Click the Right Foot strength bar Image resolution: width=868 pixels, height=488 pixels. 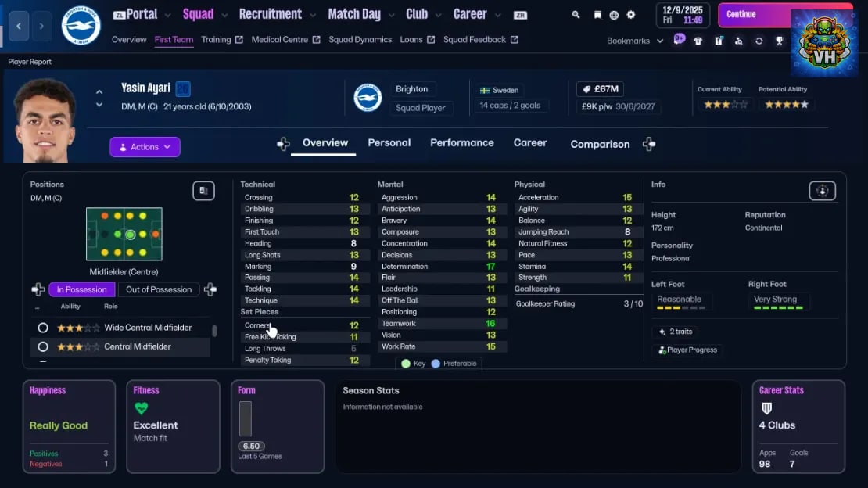[x=778, y=307]
